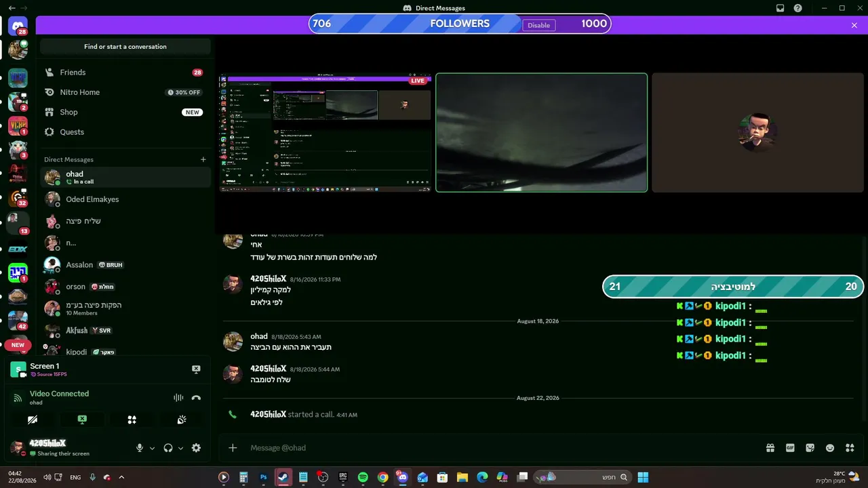Select the avatar participant call tile
868x488 pixels.
click(757, 133)
